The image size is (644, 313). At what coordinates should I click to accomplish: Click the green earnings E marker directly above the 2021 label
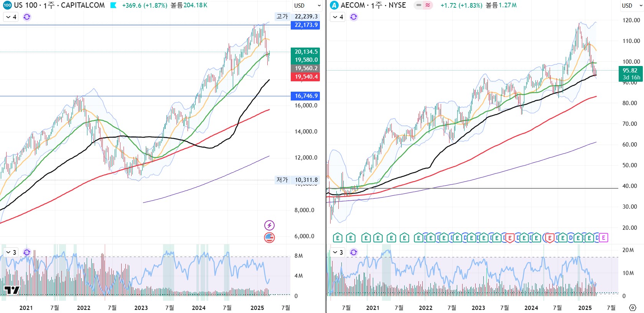point(378,238)
